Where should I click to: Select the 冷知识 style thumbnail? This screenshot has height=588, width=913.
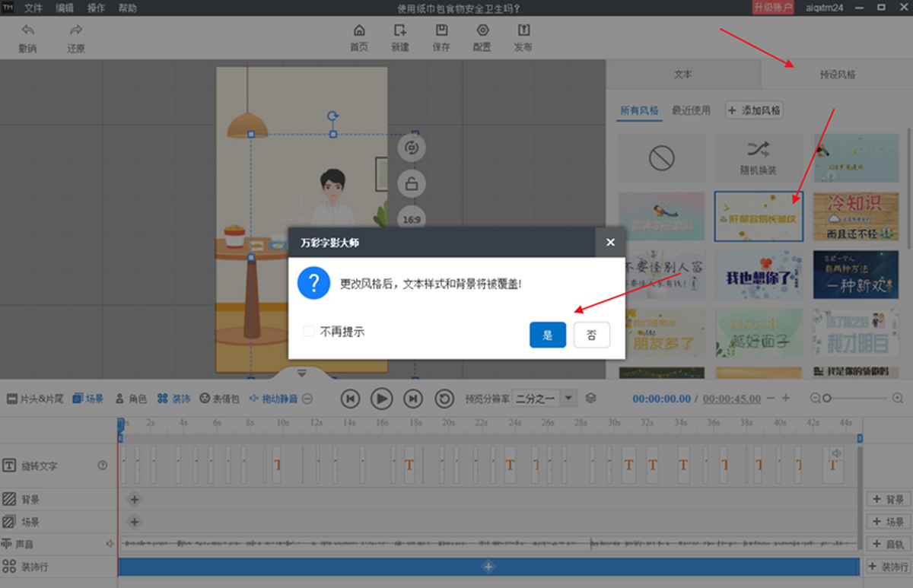point(857,217)
